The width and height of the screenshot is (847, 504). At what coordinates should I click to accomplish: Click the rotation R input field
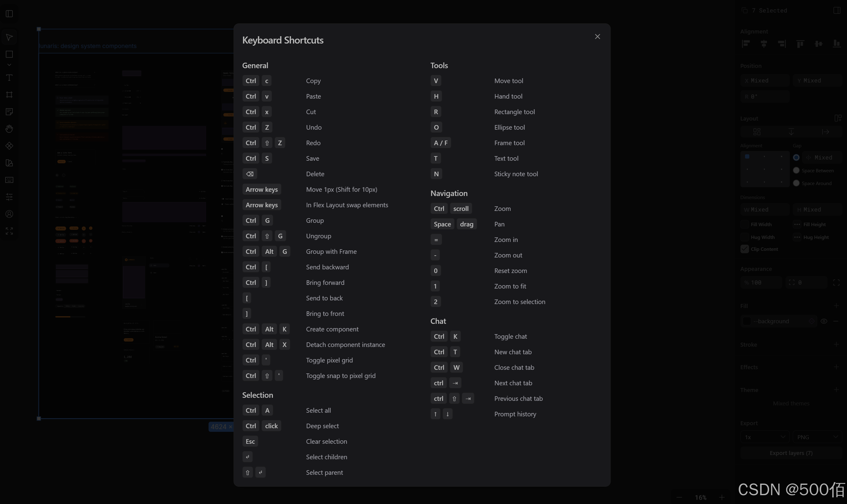[765, 97]
